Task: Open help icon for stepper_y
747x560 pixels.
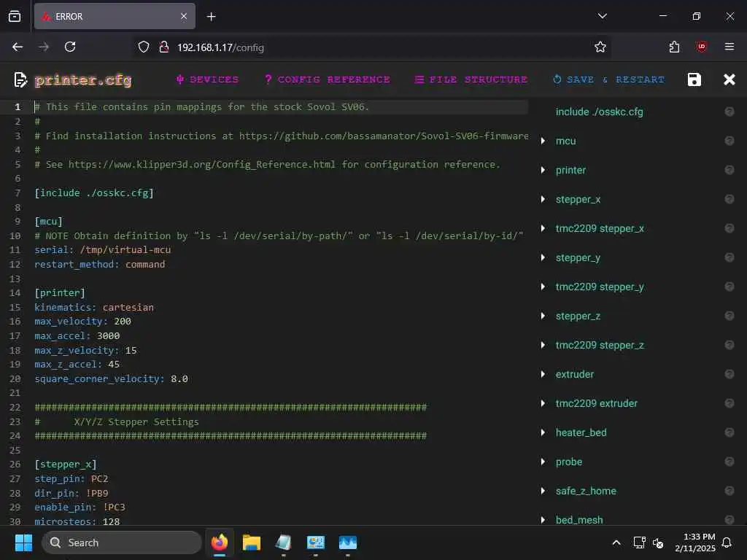Action: pos(729,257)
